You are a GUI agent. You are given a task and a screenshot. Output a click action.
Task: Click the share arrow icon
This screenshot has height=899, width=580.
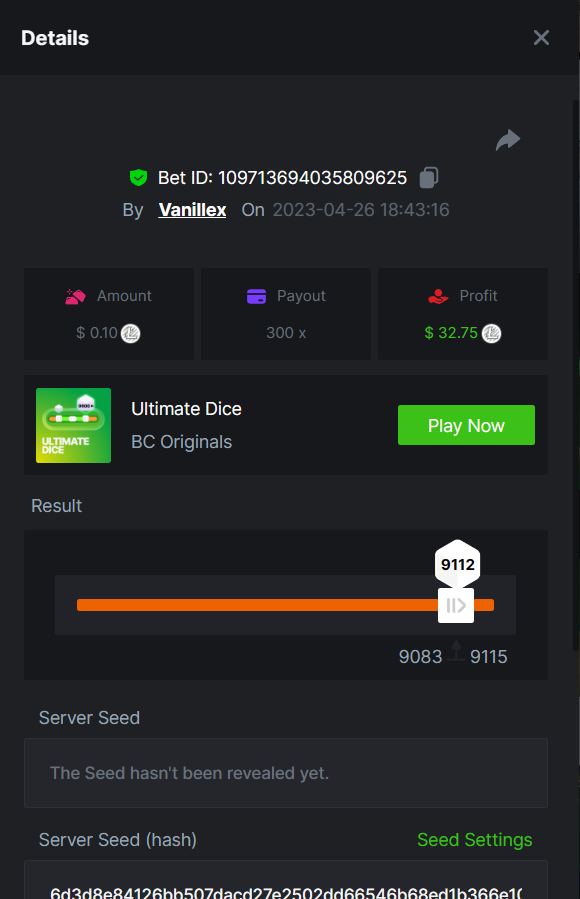[508, 140]
